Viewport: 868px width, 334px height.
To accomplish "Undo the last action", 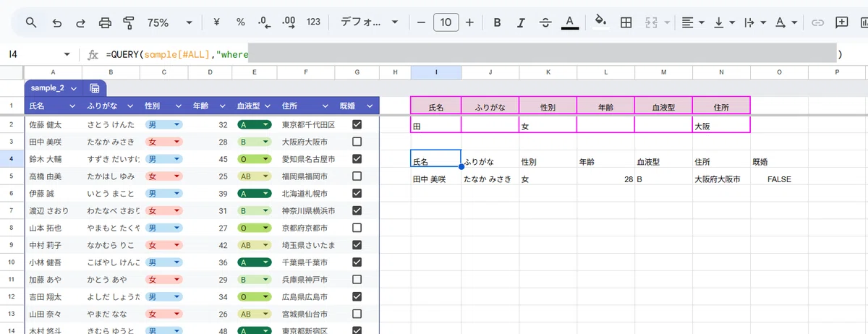I will coord(56,22).
